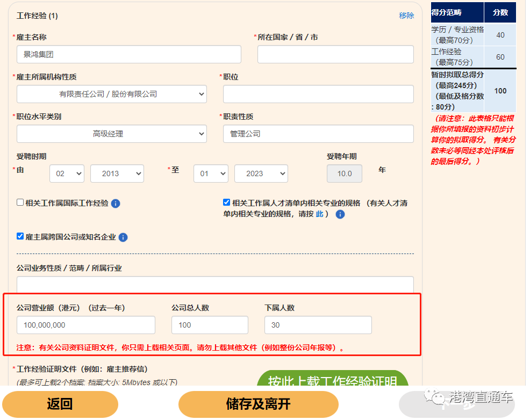530x420 pixels.
Task: Uncheck 雇主属跨国公司或知名企业
Action: pyautogui.click(x=20, y=237)
